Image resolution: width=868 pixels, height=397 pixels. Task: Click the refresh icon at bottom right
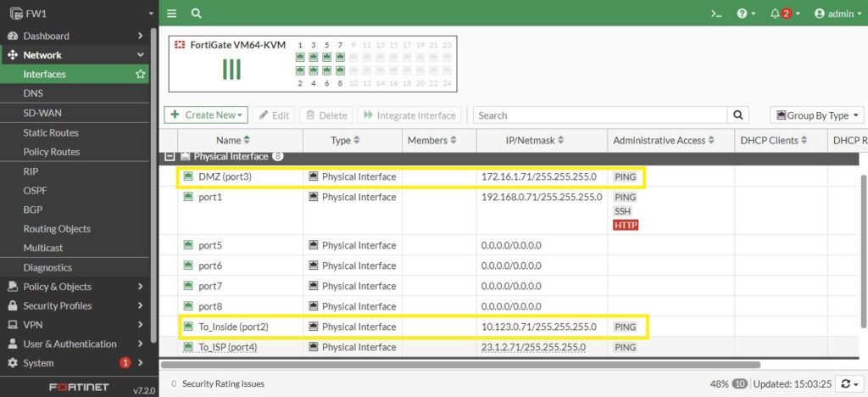(848, 383)
